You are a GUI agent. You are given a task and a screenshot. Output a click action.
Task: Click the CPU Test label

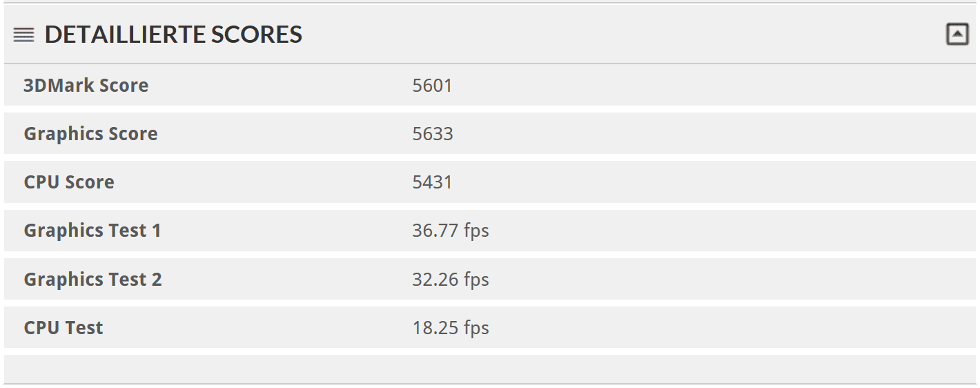click(x=63, y=327)
